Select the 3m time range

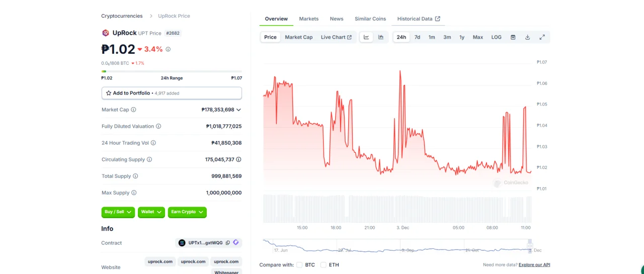point(447,37)
